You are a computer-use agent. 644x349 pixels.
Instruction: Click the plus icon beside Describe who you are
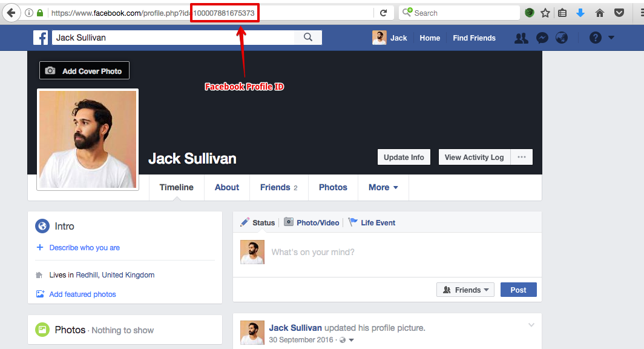pyautogui.click(x=40, y=247)
